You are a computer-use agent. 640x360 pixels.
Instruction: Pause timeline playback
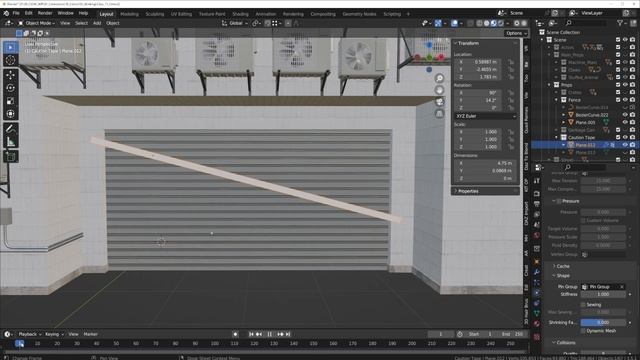point(269,334)
